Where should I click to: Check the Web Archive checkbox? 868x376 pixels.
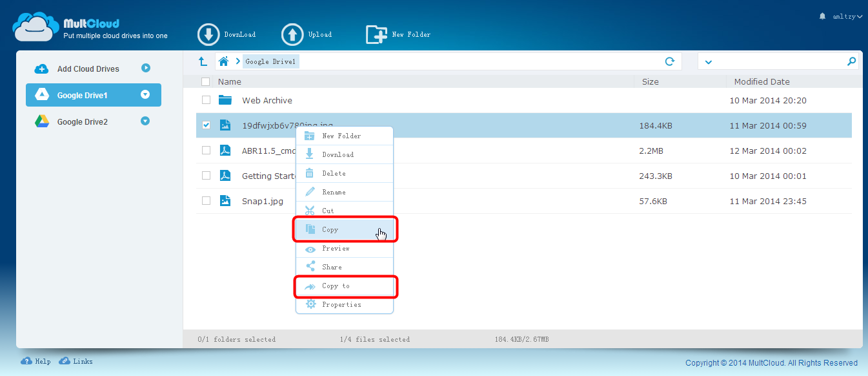[x=206, y=100]
